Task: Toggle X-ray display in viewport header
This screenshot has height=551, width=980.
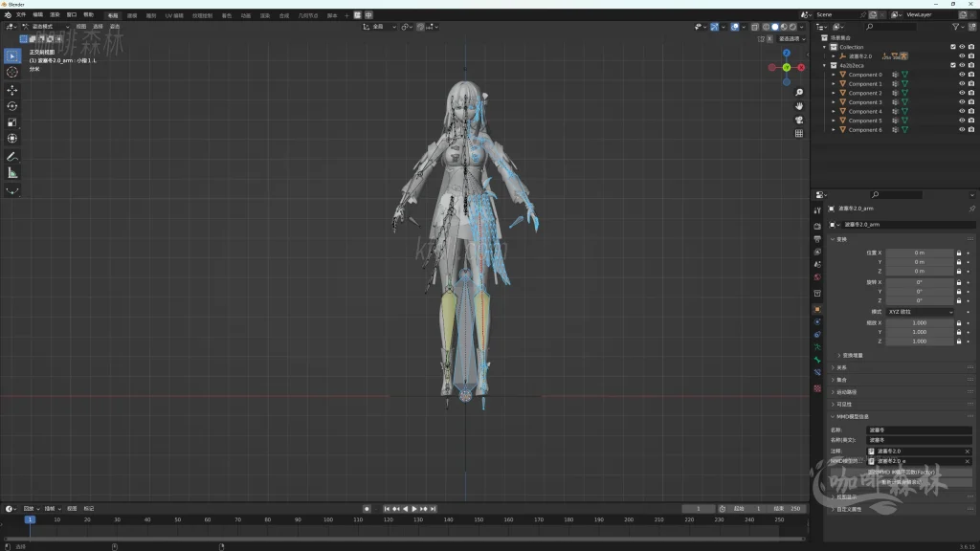Action: tap(754, 27)
